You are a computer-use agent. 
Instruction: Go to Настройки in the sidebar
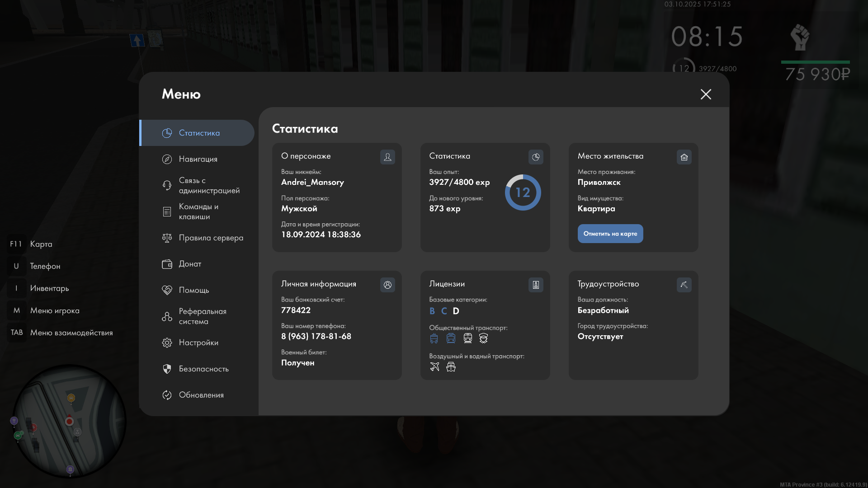[198, 343]
